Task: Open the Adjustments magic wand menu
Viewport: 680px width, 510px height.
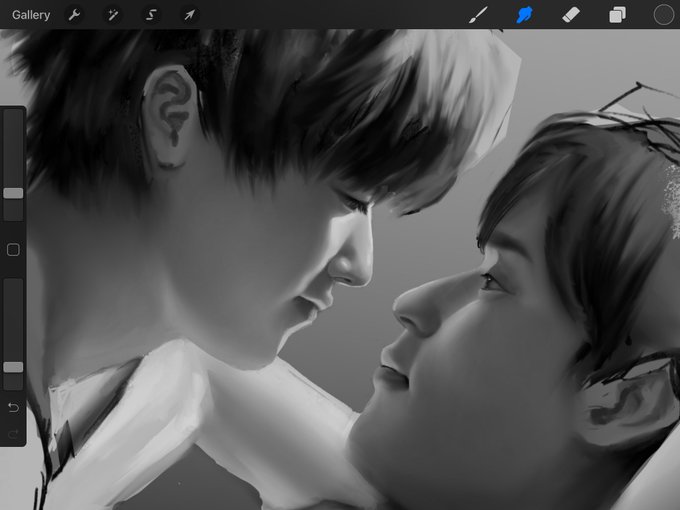Action: tap(113, 15)
